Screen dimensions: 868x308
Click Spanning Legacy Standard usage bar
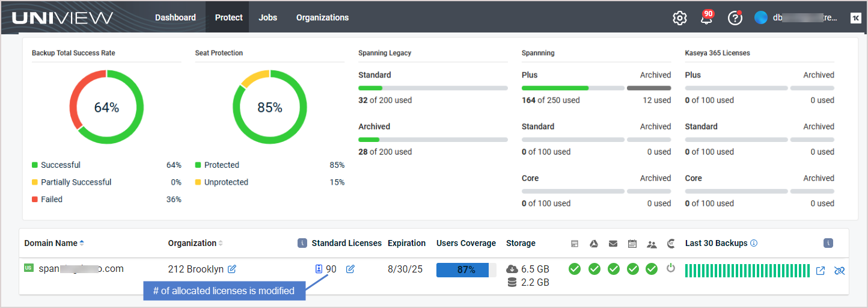pos(433,88)
